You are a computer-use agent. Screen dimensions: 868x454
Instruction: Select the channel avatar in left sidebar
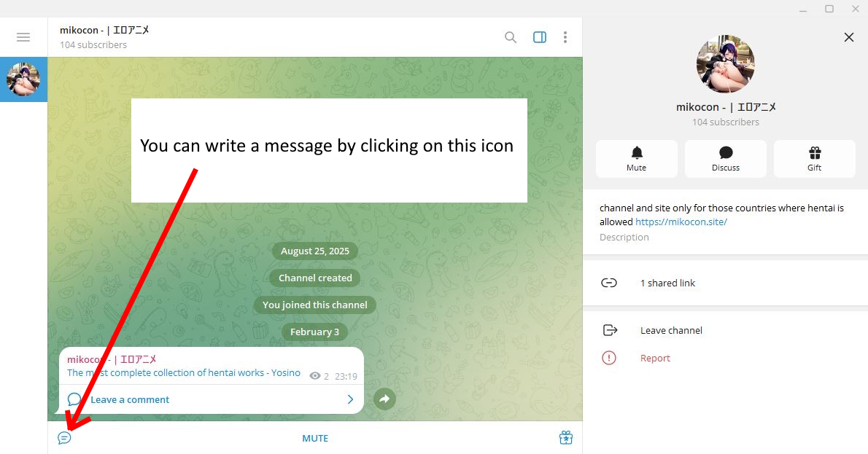[23, 79]
